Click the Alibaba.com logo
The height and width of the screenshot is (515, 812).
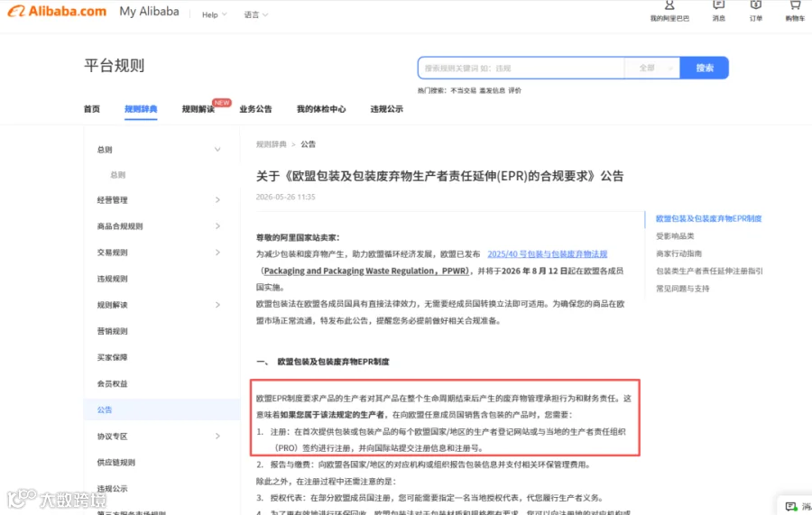(57, 12)
